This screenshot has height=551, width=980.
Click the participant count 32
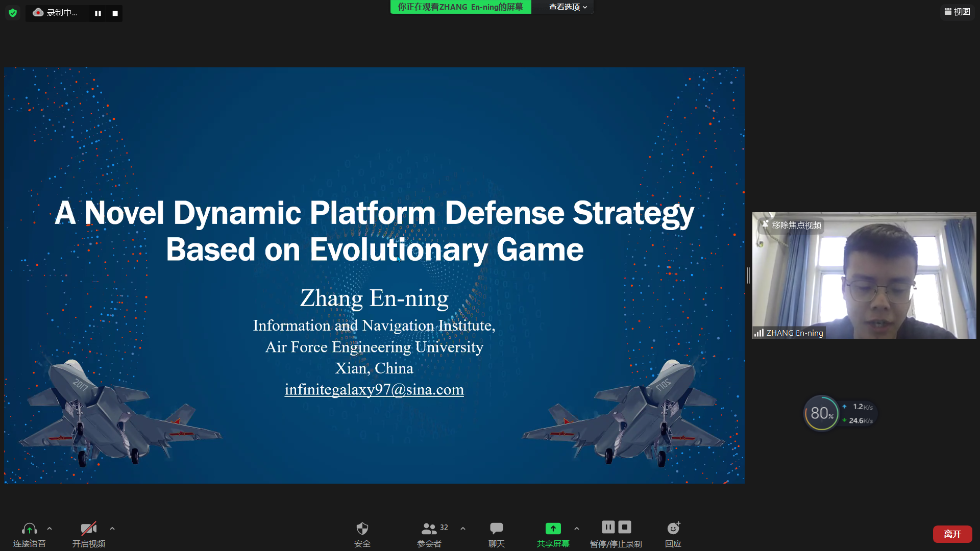click(444, 528)
